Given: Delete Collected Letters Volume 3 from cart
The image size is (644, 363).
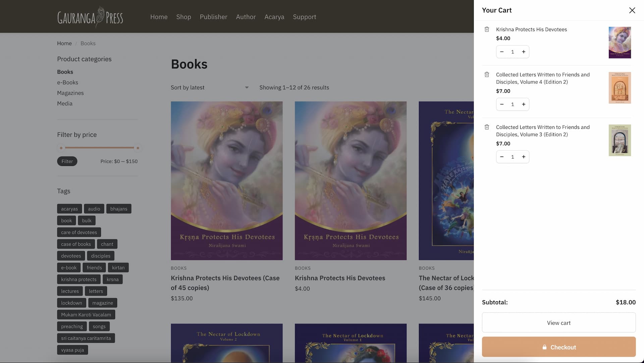Looking at the screenshot, I should click(487, 127).
